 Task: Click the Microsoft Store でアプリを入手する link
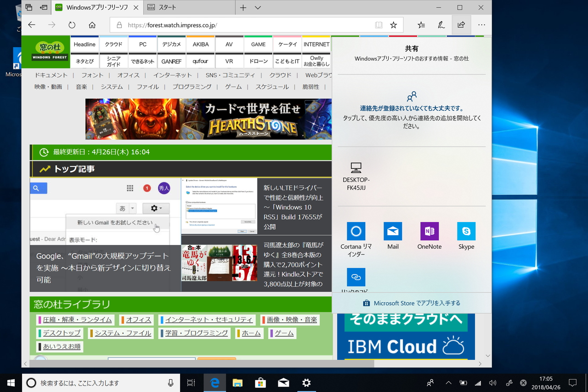412,303
